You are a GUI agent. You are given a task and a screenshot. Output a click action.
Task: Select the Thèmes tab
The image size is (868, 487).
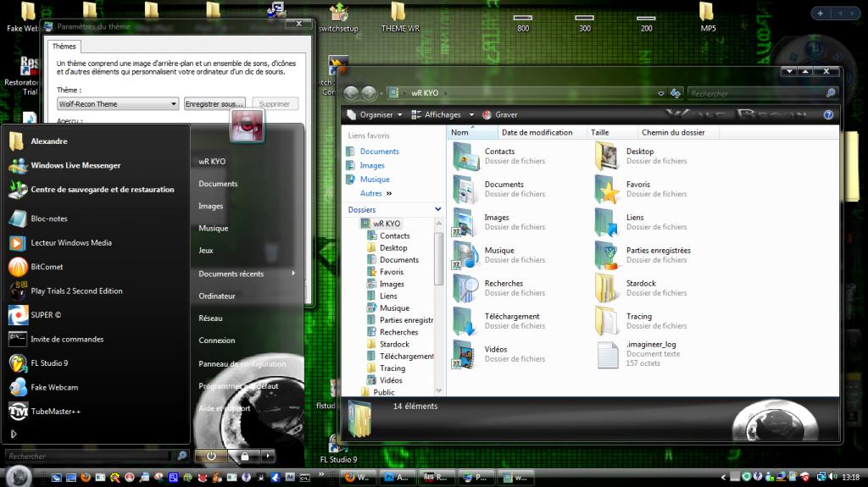coord(64,47)
